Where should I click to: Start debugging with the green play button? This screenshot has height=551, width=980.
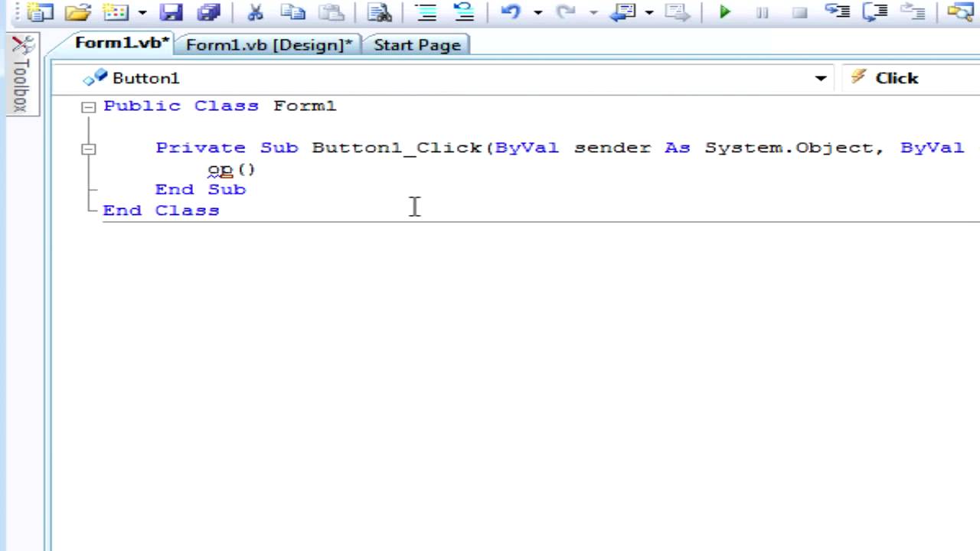725,12
